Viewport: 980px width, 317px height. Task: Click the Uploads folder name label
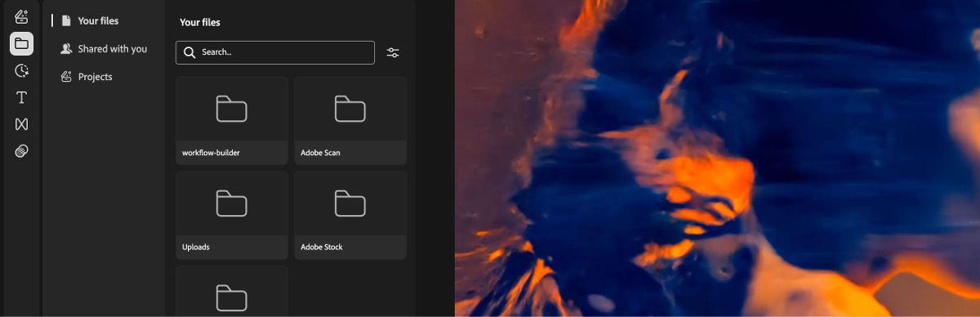coord(196,247)
